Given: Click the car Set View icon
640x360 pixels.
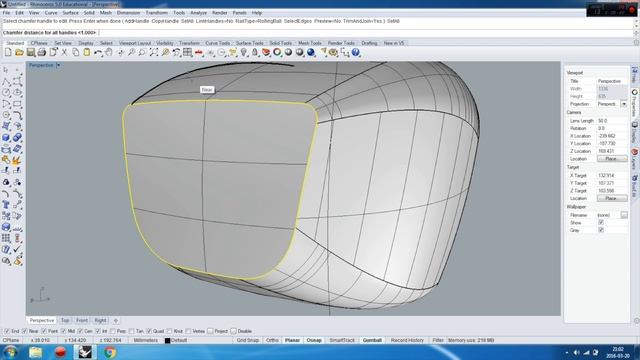Looking at the screenshot, I should pyautogui.click(x=199, y=52).
